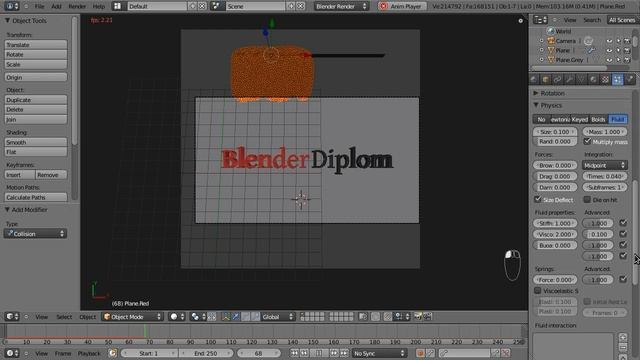Toggle checkbox beside advanced Viscosity 0.100 value
The width and height of the screenshot is (640, 360).
coord(623,234)
